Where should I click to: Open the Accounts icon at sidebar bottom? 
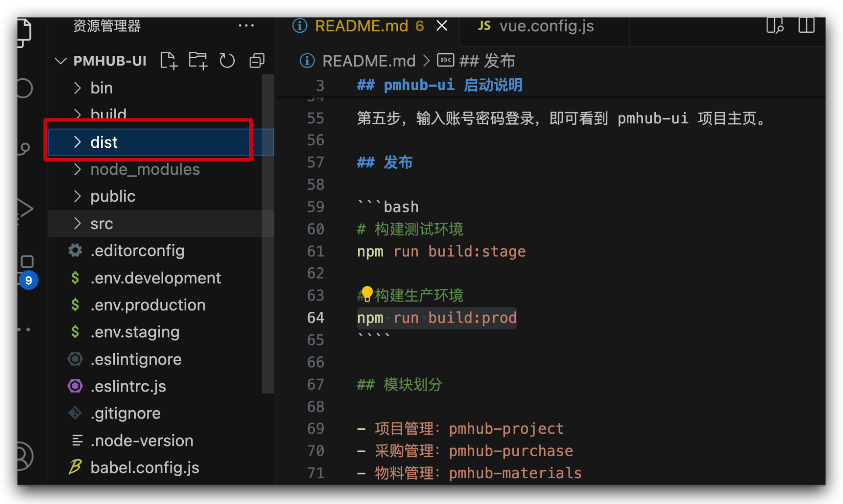click(x=27, y=456)
